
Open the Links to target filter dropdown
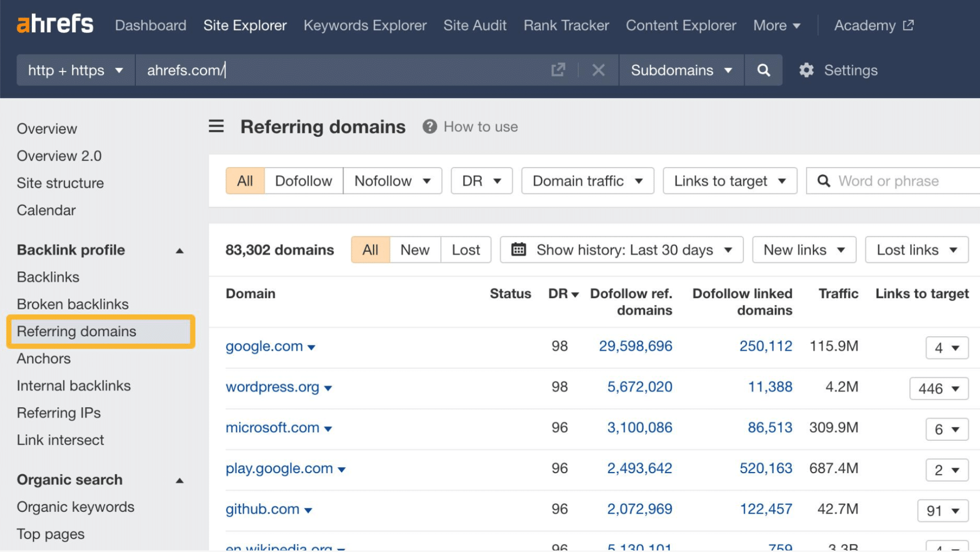pos(730,181)
